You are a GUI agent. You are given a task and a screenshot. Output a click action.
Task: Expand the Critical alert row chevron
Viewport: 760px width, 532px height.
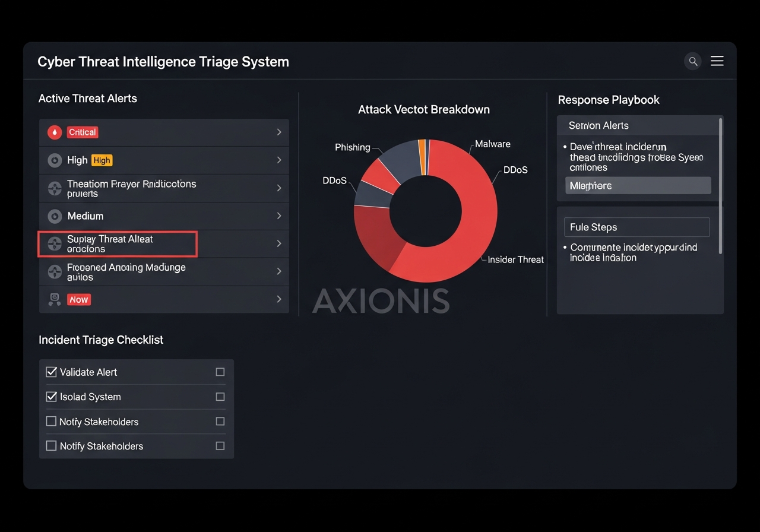(279, 132)
